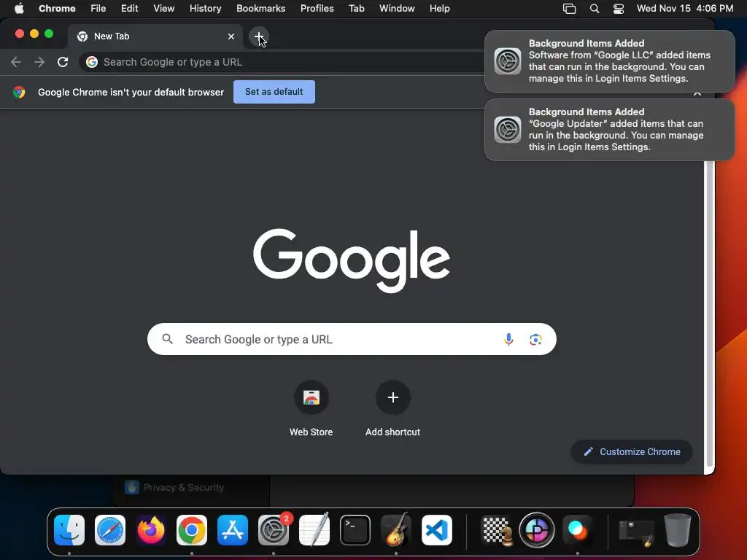Image resolution: width=747 pixels, height=560 pixels.
Task: Select the New Tab tab
Action: click(x=155, y=36)
